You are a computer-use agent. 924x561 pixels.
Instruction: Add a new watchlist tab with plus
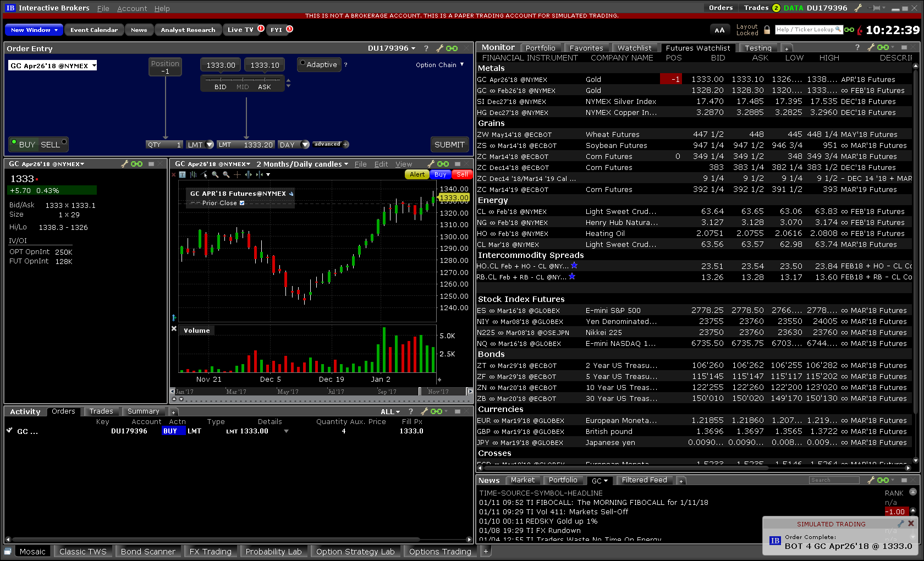(x=787, y=48)
